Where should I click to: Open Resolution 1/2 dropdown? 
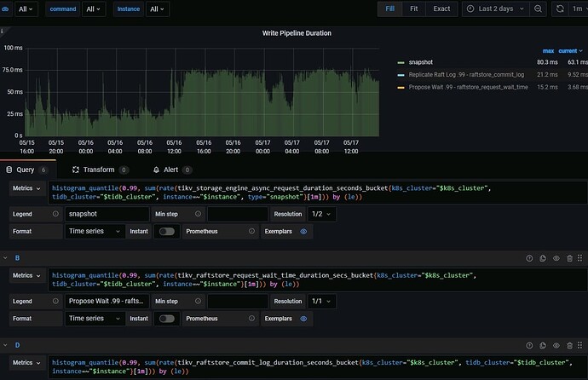point(321,214)
